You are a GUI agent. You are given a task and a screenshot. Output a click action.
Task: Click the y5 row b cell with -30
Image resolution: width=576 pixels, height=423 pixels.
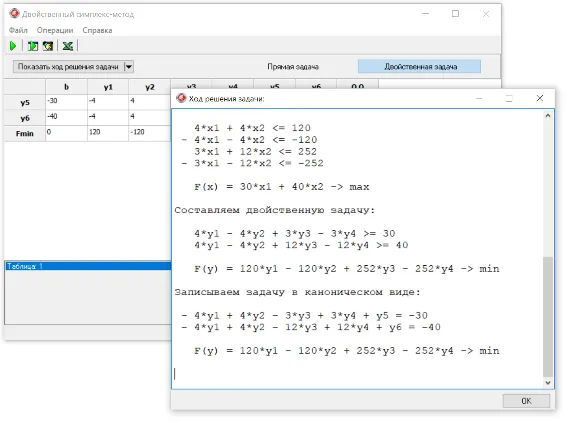(66, 102)
